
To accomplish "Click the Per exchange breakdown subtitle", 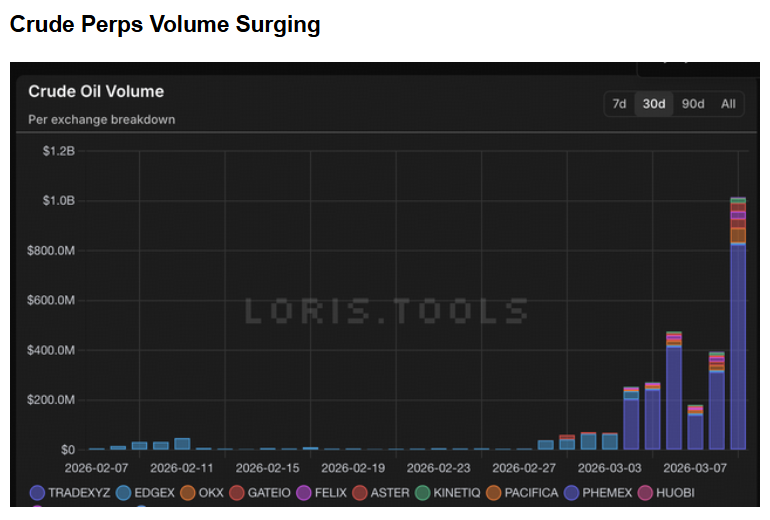I will [x=102, y=120].
